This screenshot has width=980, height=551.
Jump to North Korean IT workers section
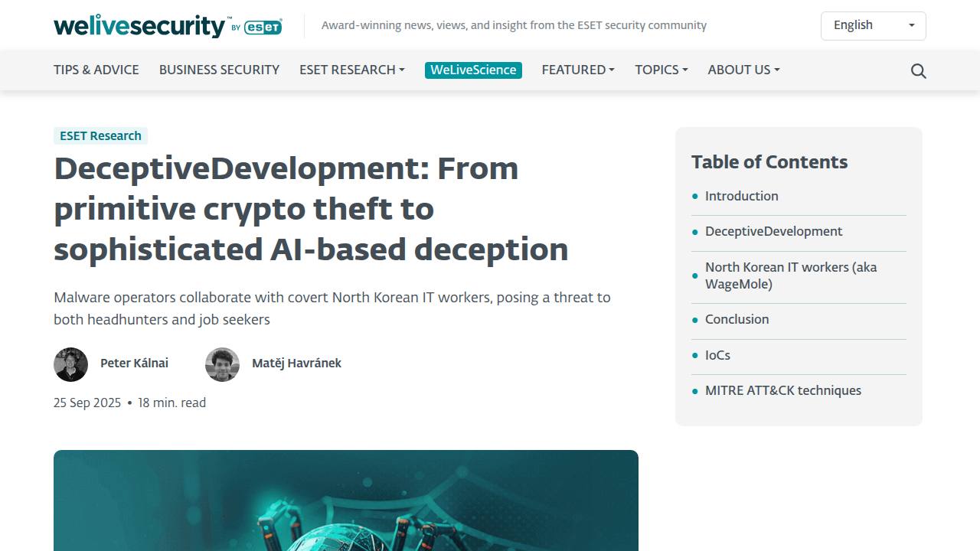[x=791, y=275]
